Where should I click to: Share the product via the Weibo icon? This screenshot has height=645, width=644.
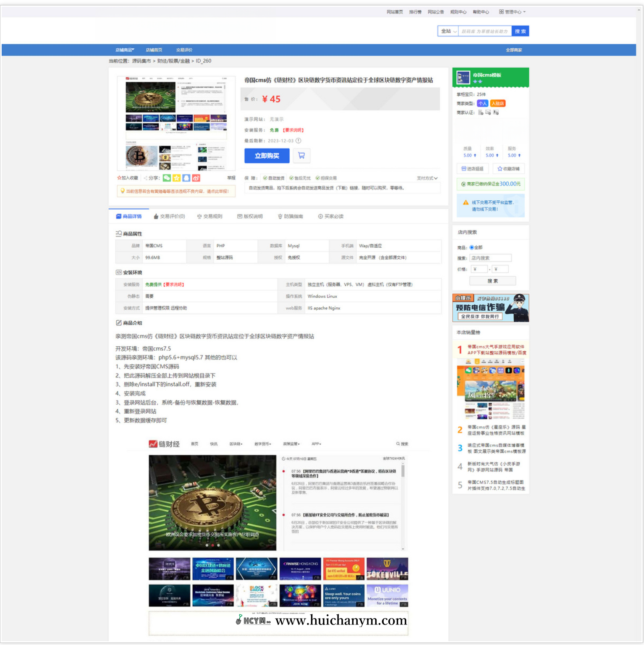pyautogui.click(x=196, y=178)
